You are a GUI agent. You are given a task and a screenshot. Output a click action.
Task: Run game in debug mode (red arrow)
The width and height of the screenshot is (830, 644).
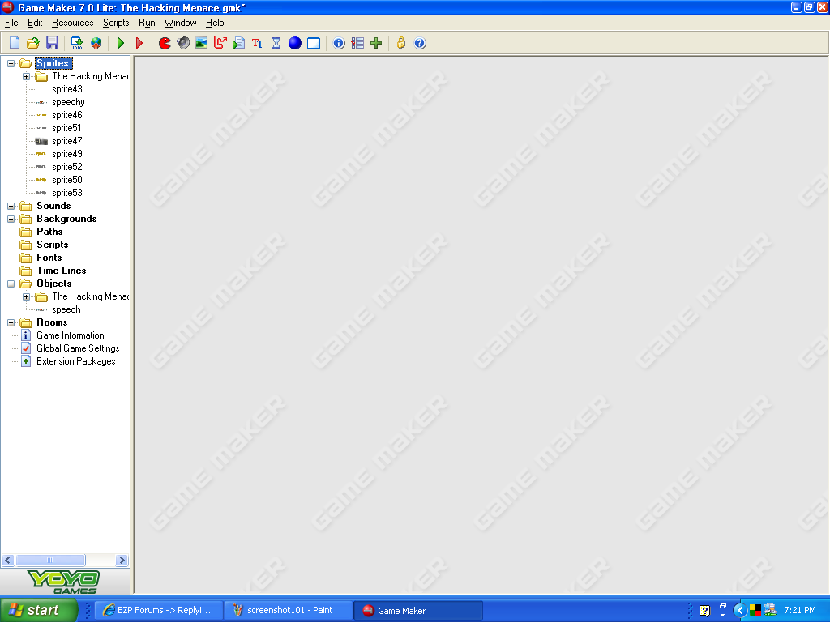click(x=139, y=43)
